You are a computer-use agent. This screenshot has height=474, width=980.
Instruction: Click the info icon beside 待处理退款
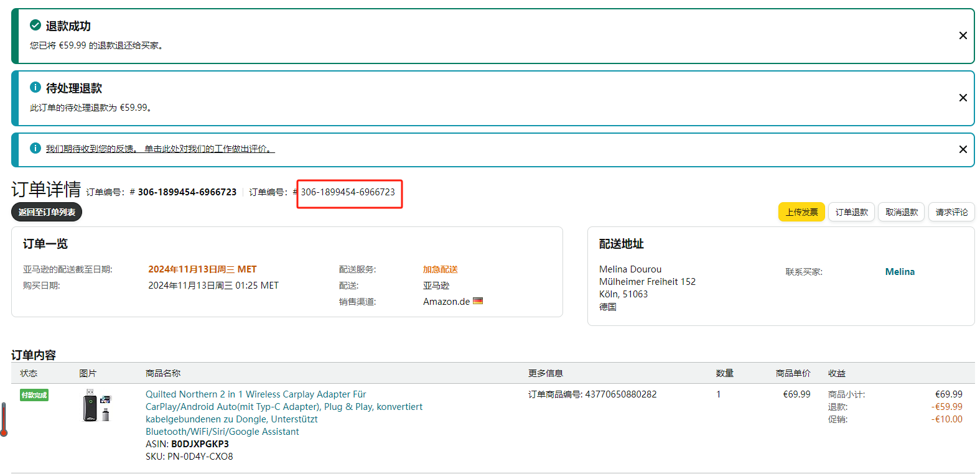pyautogui.click(x=35, y=88)
